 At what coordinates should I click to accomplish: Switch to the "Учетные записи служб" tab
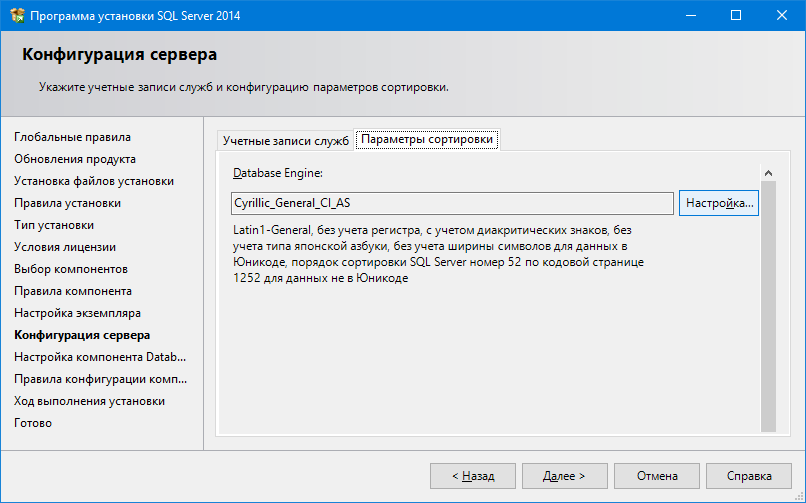click(x=285, y=141)
